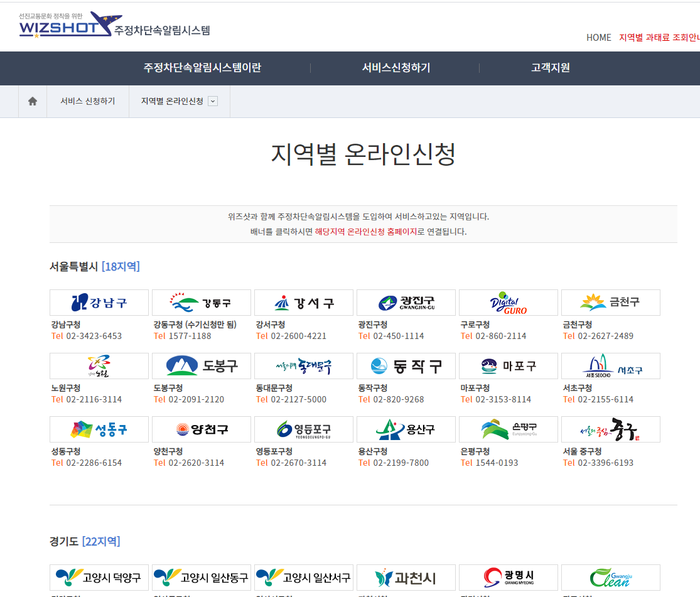This screenshot has height=597, width=700.
Task: Open the 서울 중구 calligraphy banner
Action: point(611,429)
